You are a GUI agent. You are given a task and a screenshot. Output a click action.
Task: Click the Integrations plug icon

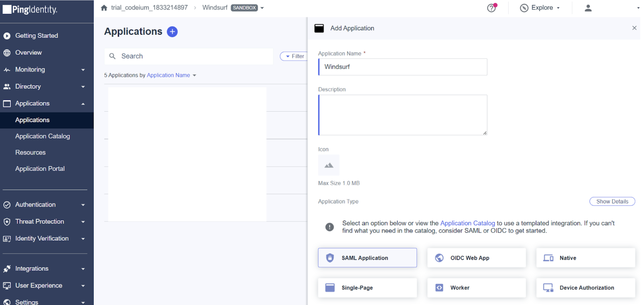point(7,269)
